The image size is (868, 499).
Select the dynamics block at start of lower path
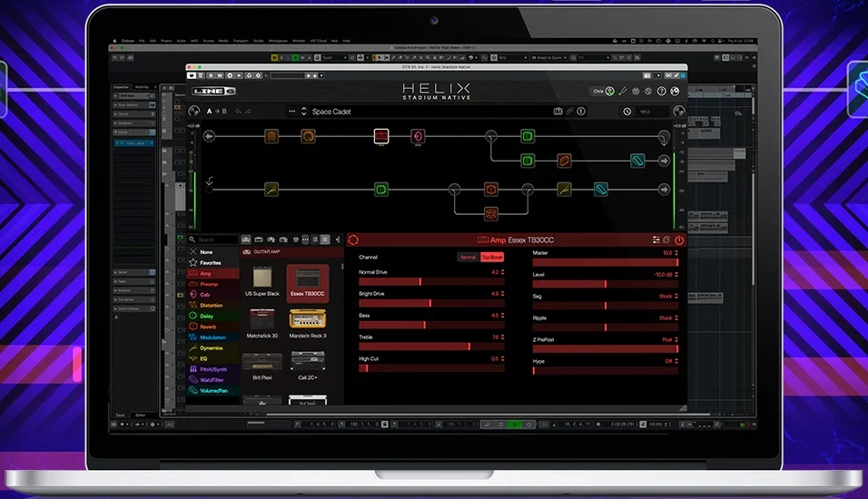[x=271, y=190]
